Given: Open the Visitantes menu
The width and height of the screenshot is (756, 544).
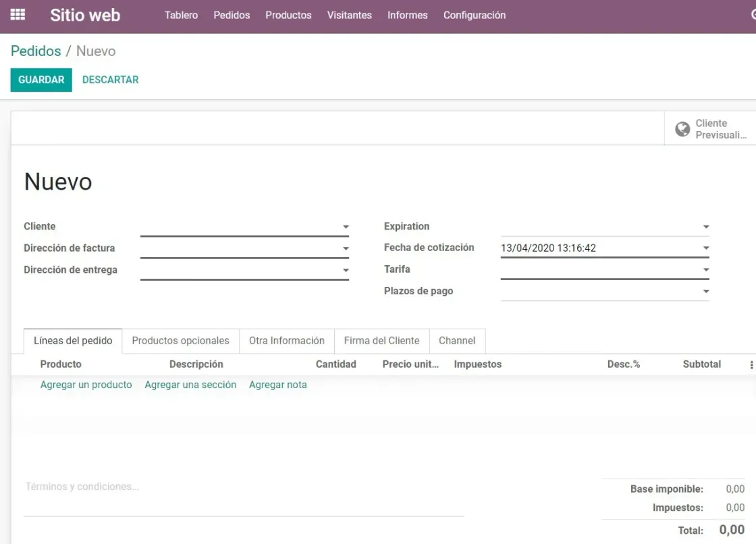Looking at the screenshot, I should (x=350, y=15).
